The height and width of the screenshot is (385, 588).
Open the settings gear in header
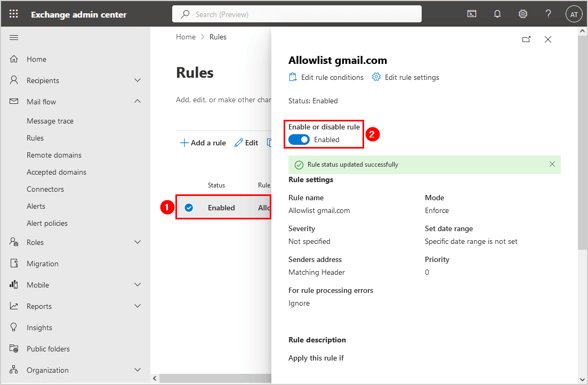(x=523, y=14)
